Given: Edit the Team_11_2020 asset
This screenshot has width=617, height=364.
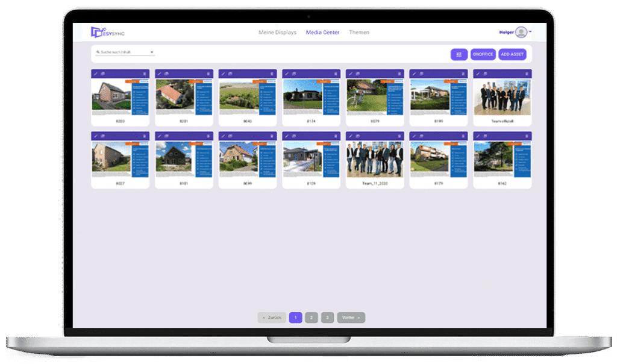Looking at the screenshot, I should pyautogui.click(x=351, y=136).
